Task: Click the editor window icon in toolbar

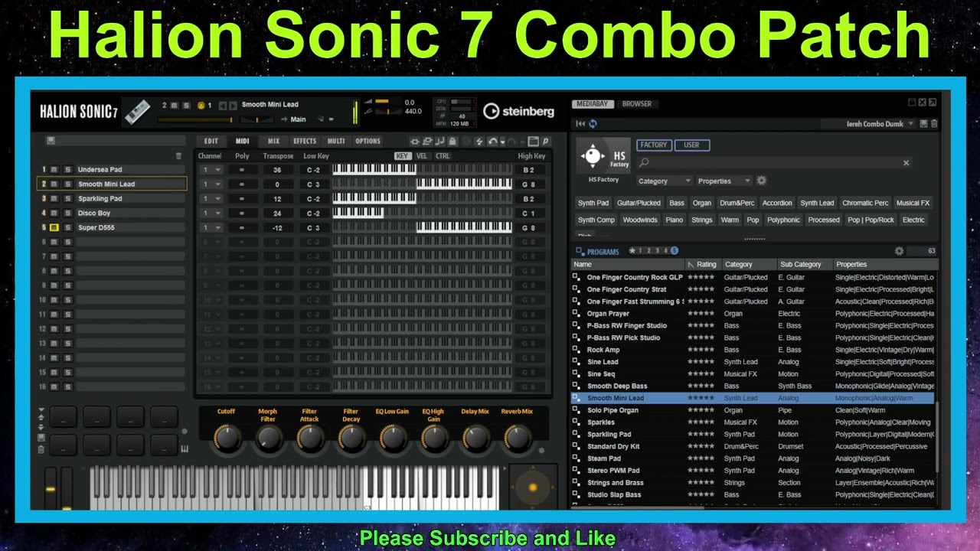Action: click(x=533, y=142)
